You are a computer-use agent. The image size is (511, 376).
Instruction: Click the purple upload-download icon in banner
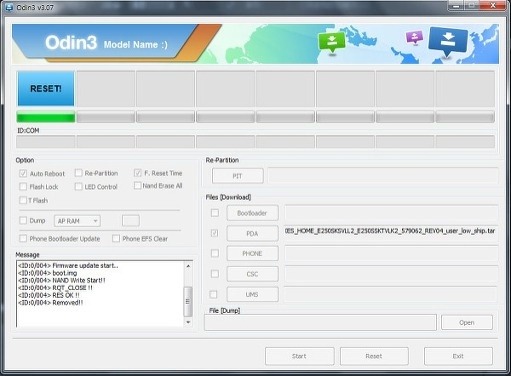pyautogui.click(x=414, y=37)
